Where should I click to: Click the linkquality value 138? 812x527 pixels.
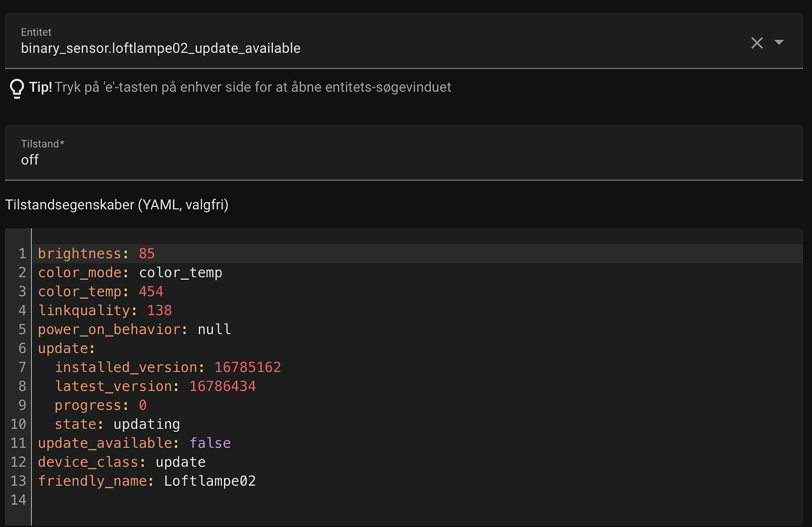point(159,311)
